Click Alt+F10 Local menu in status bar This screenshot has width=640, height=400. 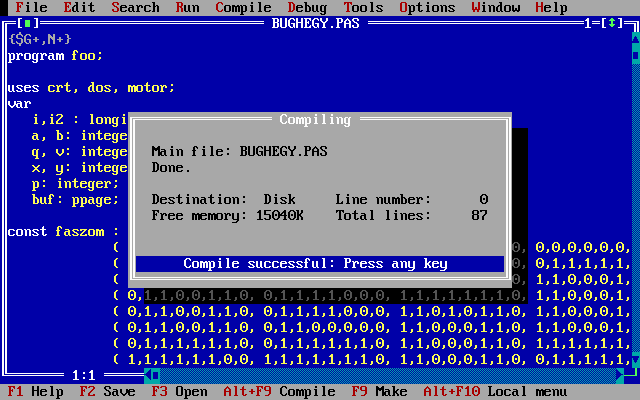click(495, 392)
